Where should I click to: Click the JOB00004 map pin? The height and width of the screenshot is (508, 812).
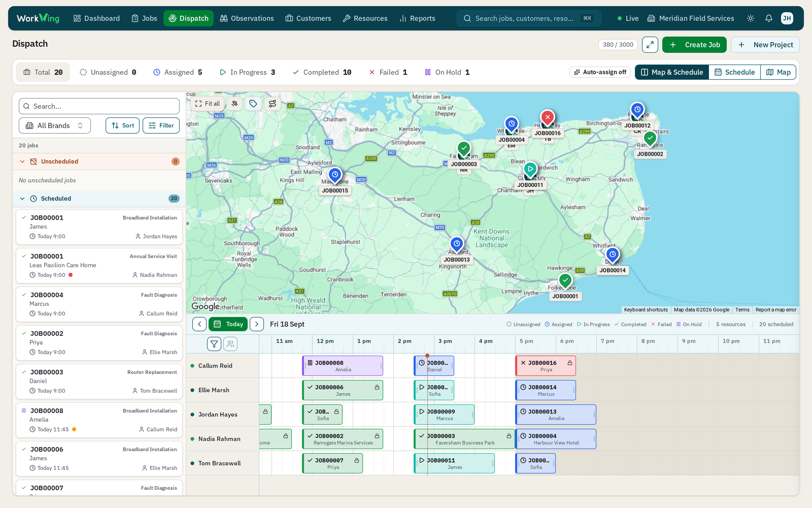pyautogui.click(x=512, y=124)
